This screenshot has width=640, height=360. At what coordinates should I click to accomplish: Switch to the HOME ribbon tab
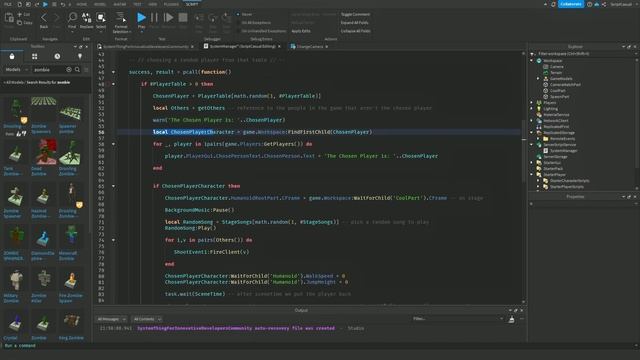click(82, 4)
